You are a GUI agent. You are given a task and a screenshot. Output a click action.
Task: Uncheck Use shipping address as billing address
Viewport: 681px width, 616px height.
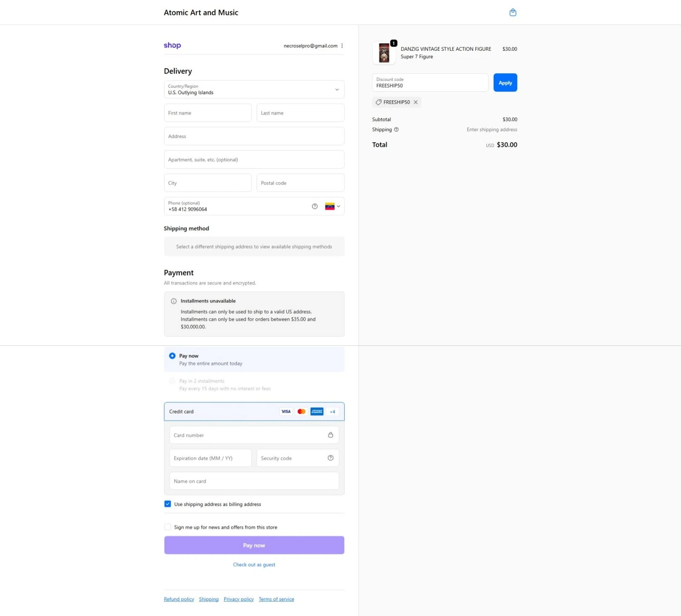(168, 504)
